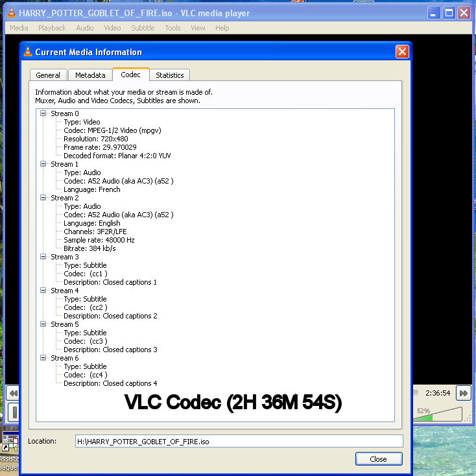Select 'Frame rate: 29.970029' row
Screen dimensions: 476x476
click(x=100, y=147)
